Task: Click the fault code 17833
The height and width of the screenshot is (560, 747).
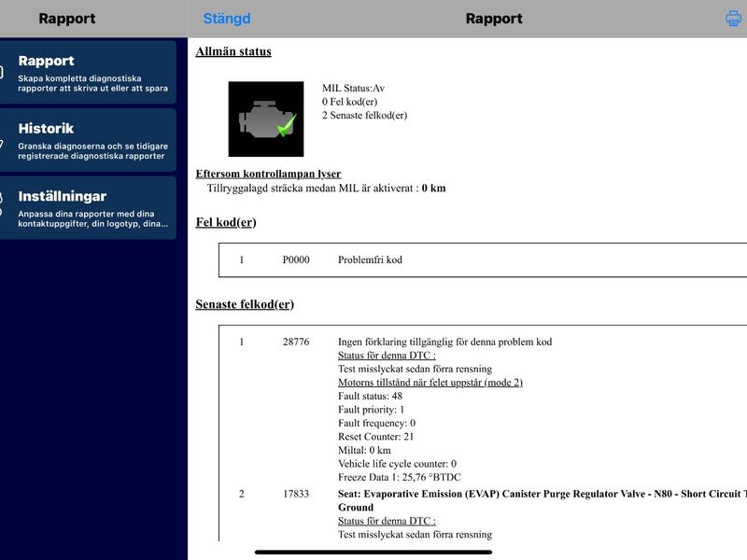Action: point(296,494)
